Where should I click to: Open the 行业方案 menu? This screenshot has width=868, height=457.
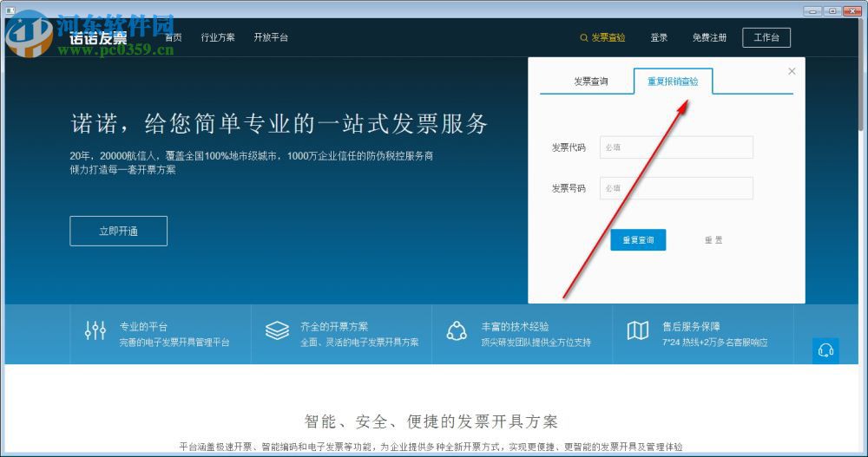click(x=218, y=37)
